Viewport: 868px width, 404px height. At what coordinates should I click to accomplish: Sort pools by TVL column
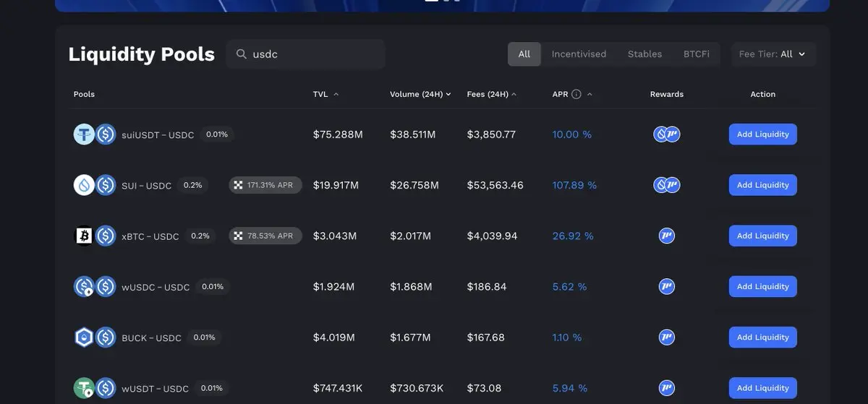pos(325,94)
